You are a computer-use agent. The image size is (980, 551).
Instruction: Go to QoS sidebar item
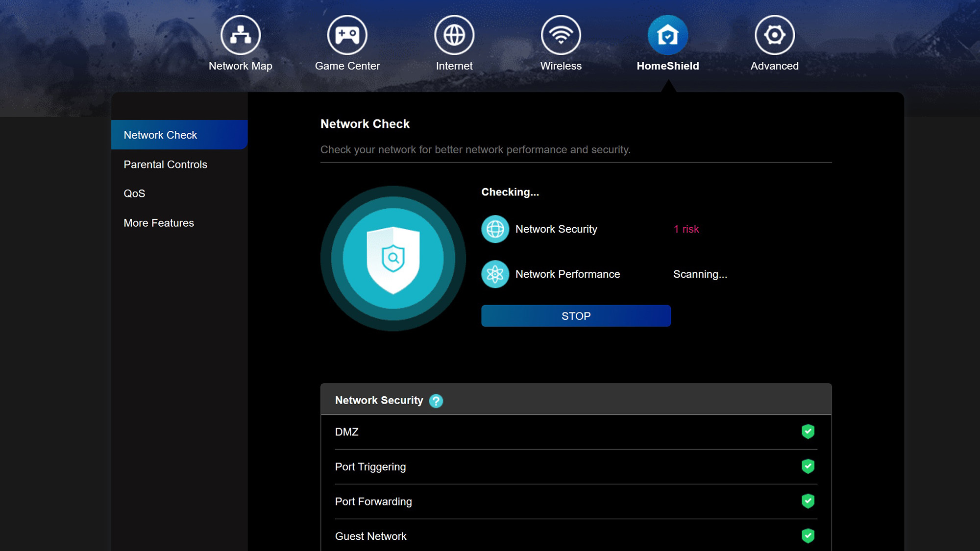134,193
